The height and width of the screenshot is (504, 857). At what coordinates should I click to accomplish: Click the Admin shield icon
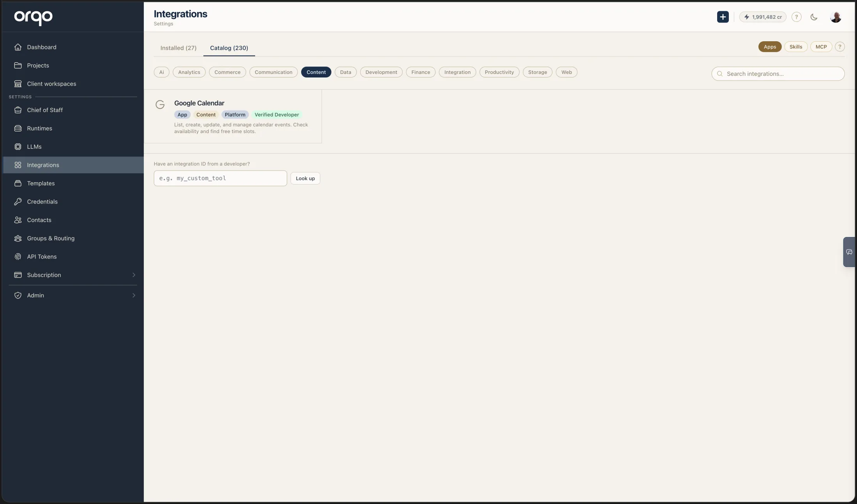click(18, 295)
